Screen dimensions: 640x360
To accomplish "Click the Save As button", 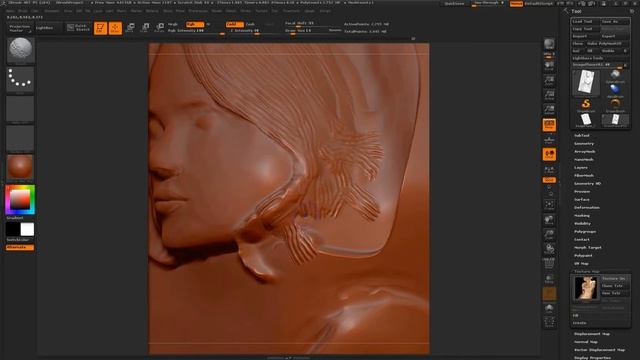I will coord(614,22).
